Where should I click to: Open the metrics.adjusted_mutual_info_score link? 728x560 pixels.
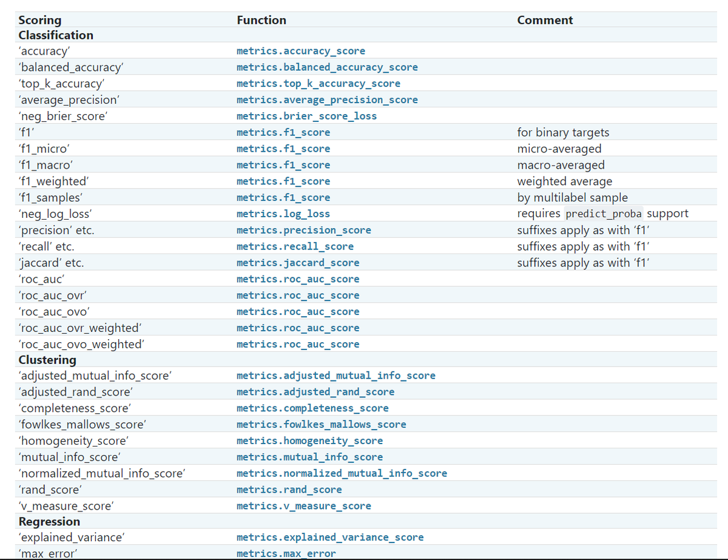[x=336, y=376]
